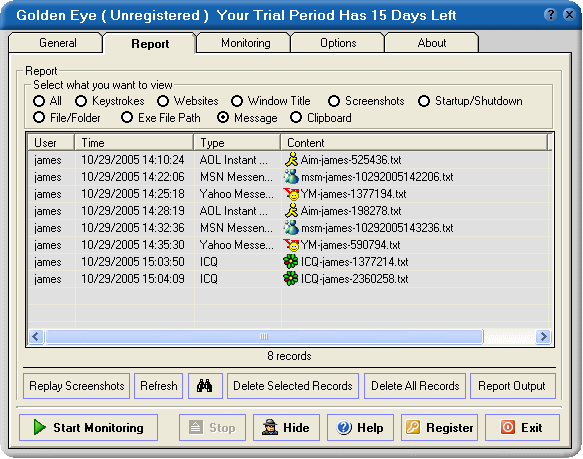This screenshot has height=459, width=583.
Task: Click the time 10/29/2005 15:04:09
Action: [x=133, y=279]
